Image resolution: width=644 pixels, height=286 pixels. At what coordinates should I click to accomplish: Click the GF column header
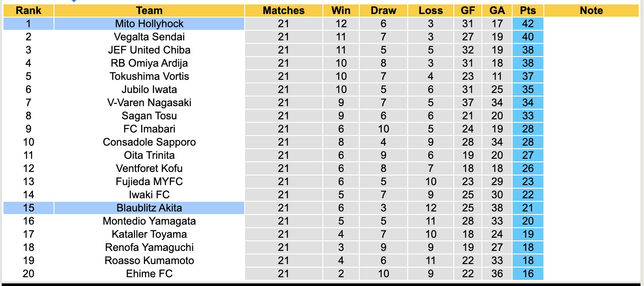[x=468, y=11]
